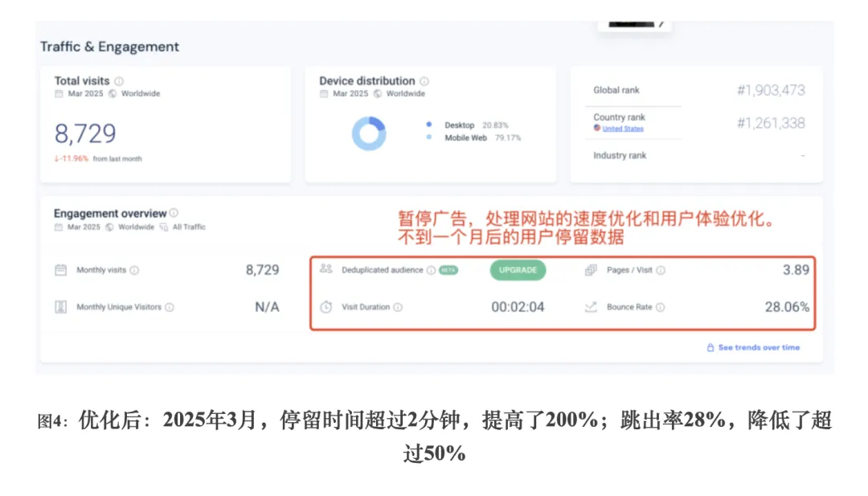868x496 pixels.
Task: Click the info icon beside Bounce Rate
Action: (x=661, y=307)
